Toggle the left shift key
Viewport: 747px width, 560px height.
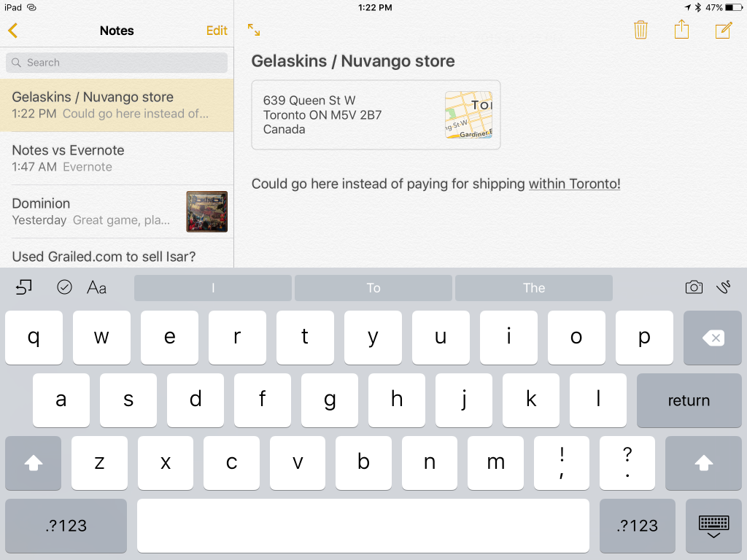pyautogui.click(x=34, y=463)
